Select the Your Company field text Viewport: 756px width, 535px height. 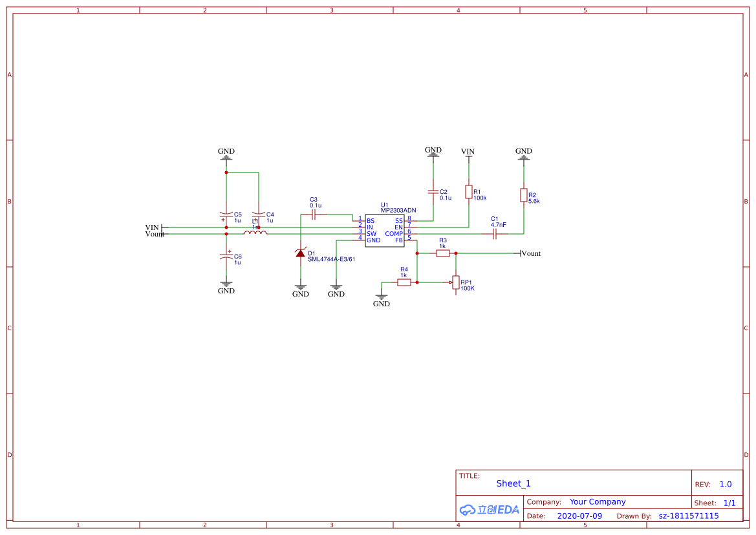coord(598,501)
